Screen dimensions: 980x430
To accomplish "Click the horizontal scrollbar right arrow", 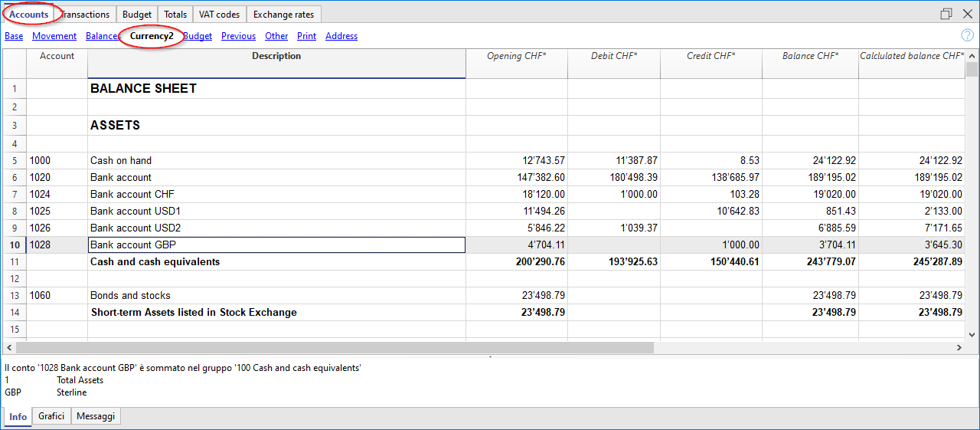I will tap(959, 347).
